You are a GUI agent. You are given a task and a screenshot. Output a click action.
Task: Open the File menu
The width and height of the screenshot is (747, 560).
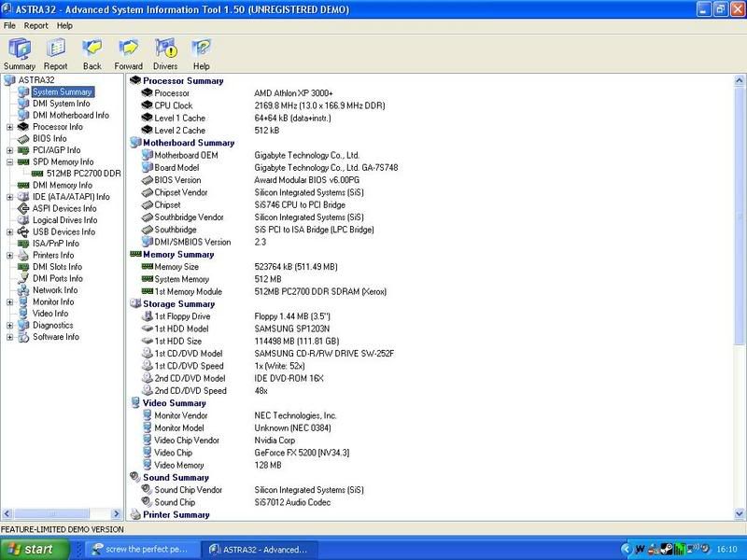click(x=9, y=26)
